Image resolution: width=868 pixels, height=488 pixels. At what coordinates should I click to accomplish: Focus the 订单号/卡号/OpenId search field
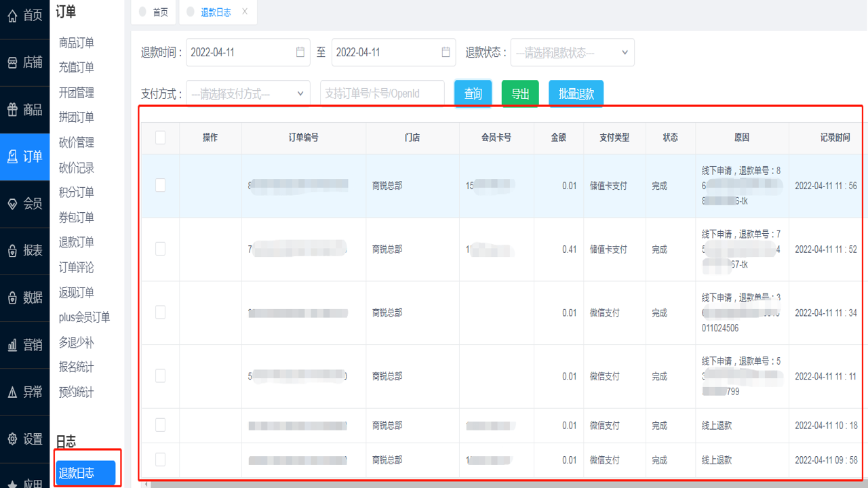[382, 94]
